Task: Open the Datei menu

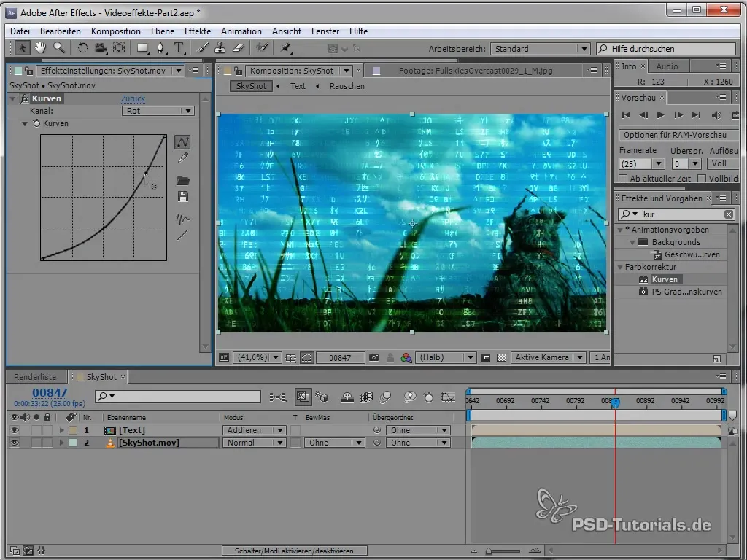Action: coord(20,31)
